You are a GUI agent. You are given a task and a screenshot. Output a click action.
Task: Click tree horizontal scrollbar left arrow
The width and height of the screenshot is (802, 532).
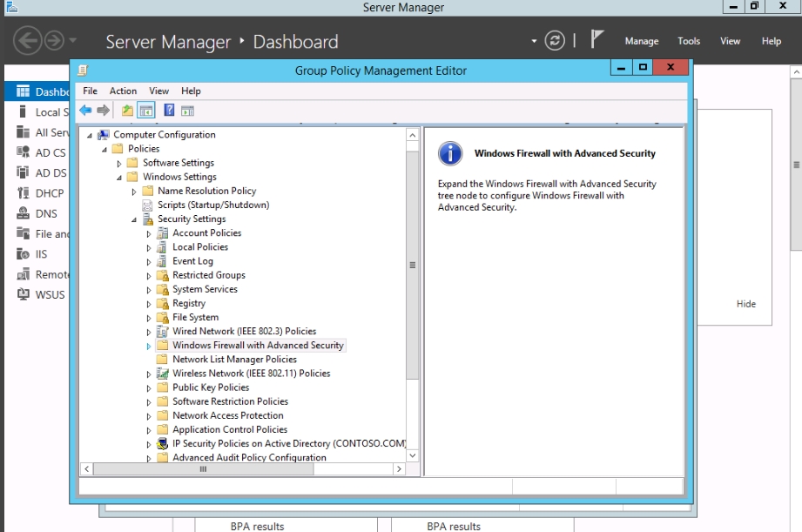[87, 469]
